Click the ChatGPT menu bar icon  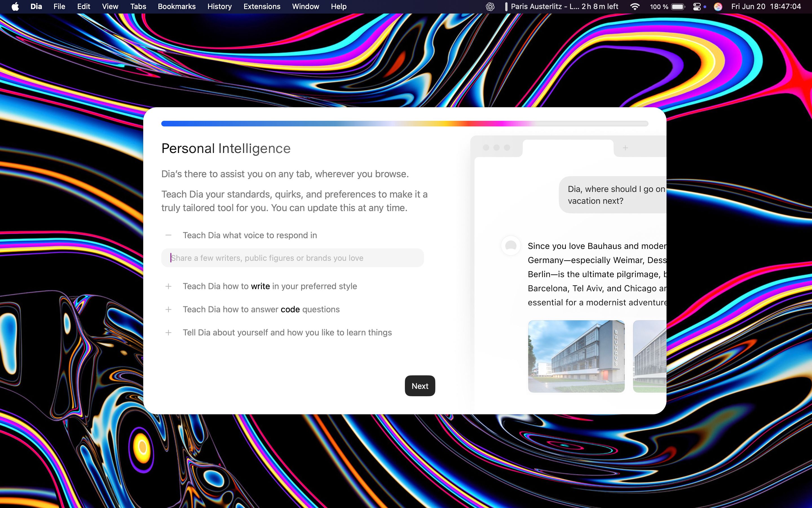[490, 7]
